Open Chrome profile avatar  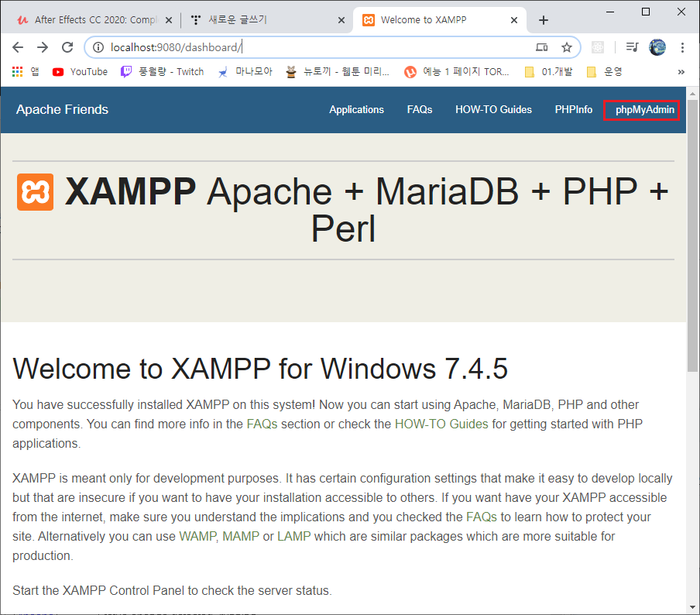coord(657,47)
